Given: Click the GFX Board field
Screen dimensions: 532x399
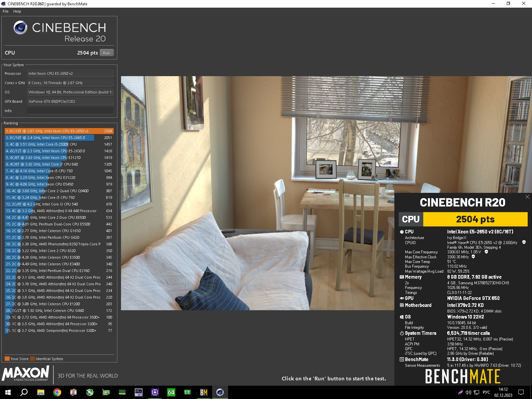Looking at the screenshot, I should [x=70, y=101].
